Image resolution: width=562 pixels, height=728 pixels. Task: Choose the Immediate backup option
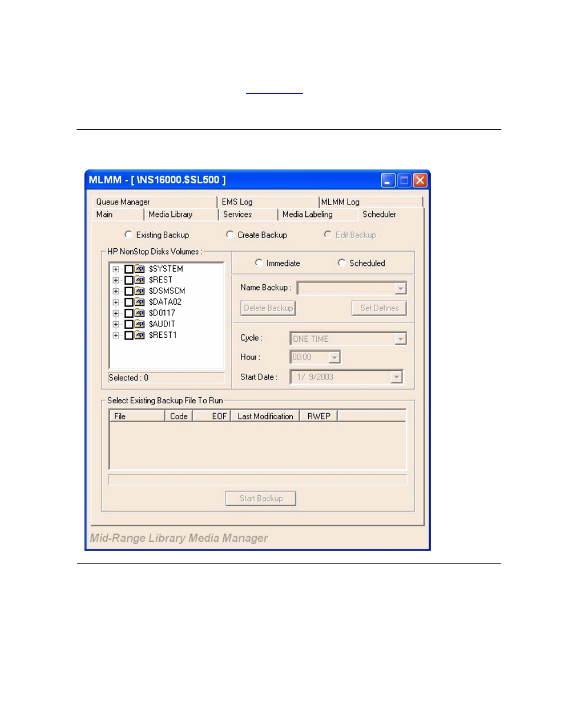pyautogui.click(x=259, y=263)
